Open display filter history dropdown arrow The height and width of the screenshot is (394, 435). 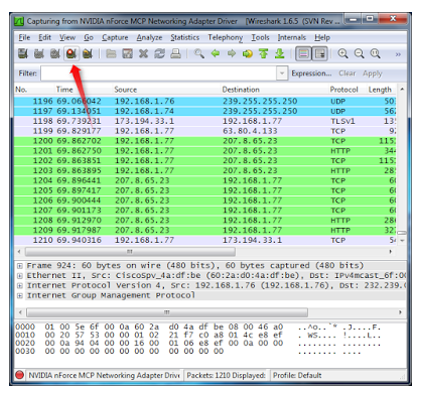tap(282, 73)
